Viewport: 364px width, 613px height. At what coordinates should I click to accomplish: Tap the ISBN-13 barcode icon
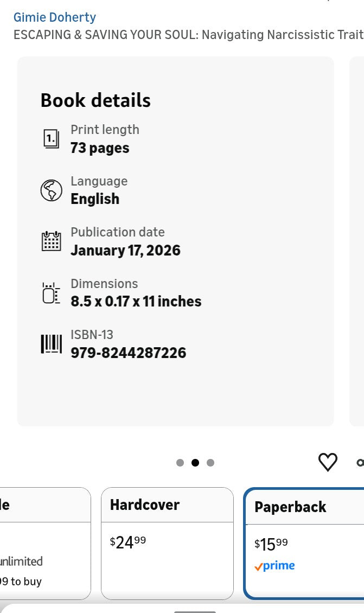point(51,344)
